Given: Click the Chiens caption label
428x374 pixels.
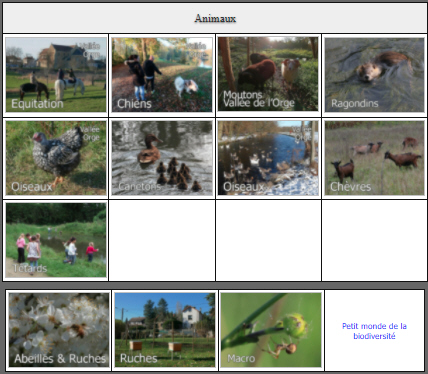Looking at the screenshot, I should coord(134,104).
